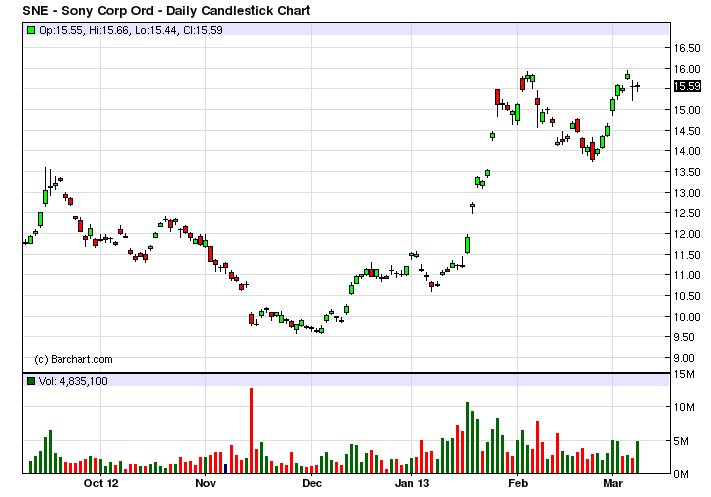This screenshot has height=497, width=711.
Task: Click the 'Op:15.55' open price value
Action: (61, 30)
